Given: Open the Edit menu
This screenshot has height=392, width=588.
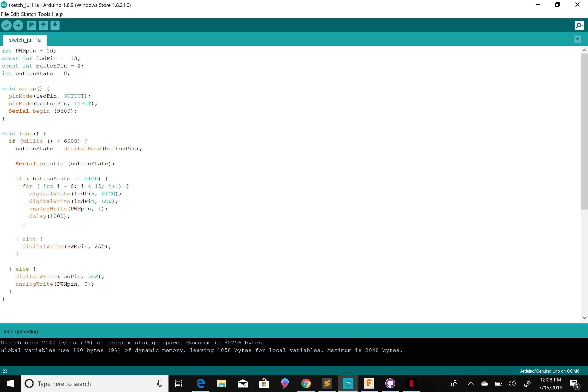Looking at the screenshot, I should (x=15, y=14).
